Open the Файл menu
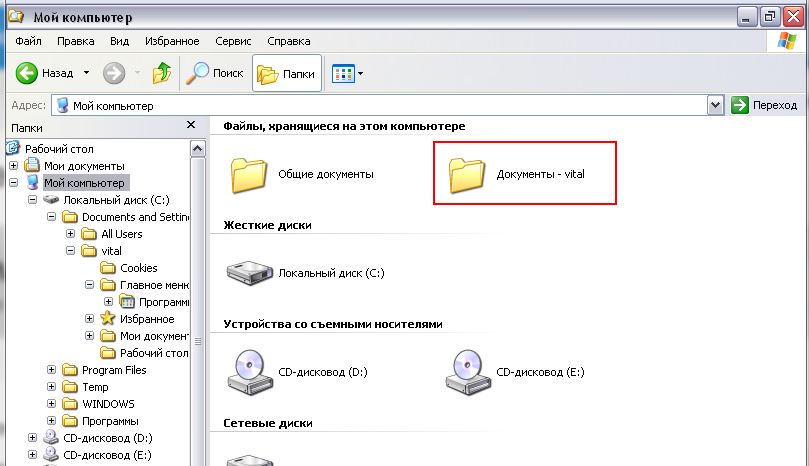Image resolution: width=809 pixels, height=466 pixels. point(28,41)
